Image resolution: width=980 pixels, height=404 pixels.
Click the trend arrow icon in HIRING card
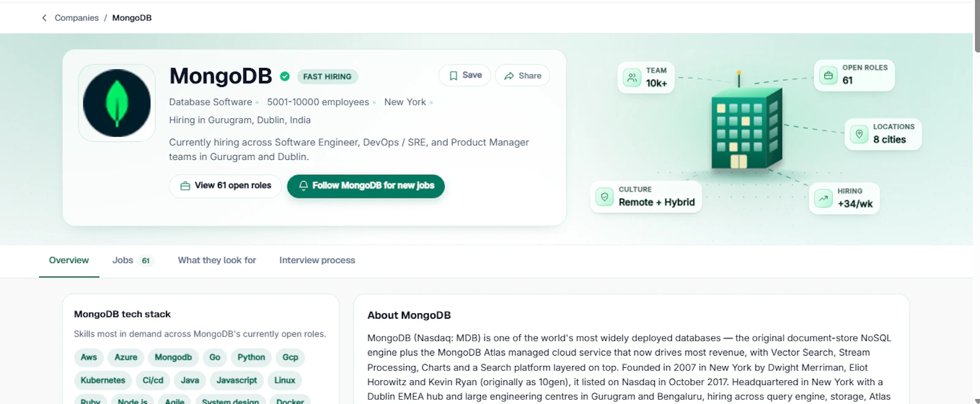[823, 198]
